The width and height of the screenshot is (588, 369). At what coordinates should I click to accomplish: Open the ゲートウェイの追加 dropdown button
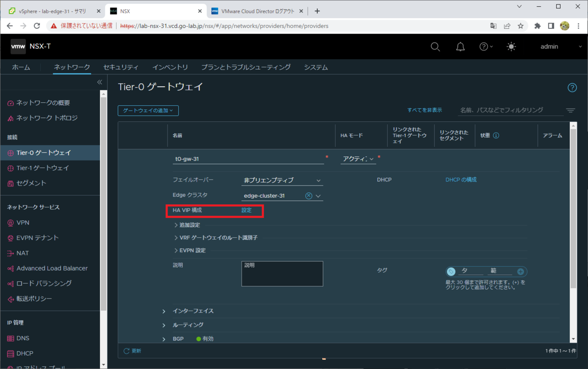[x=148, y=111]
